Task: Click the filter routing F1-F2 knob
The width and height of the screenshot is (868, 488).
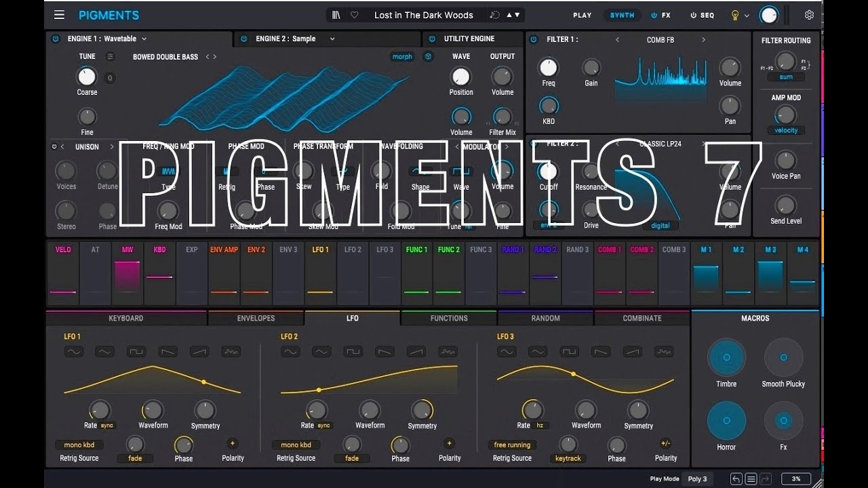Action: point(785,62)
